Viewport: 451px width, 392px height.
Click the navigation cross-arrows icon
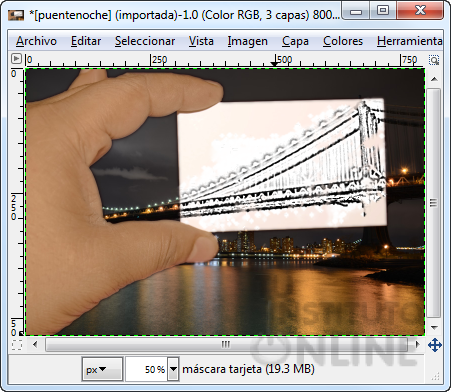click(x=435, y=345)
